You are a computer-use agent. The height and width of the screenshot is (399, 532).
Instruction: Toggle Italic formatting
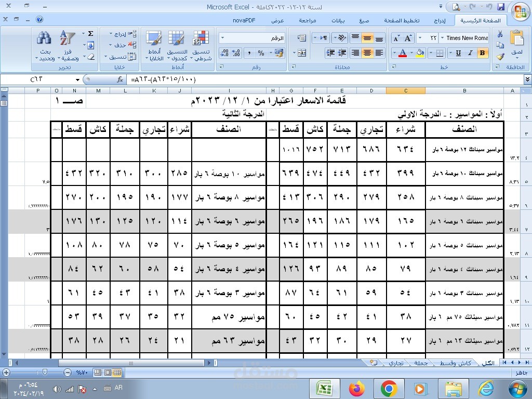pos(470,53)
